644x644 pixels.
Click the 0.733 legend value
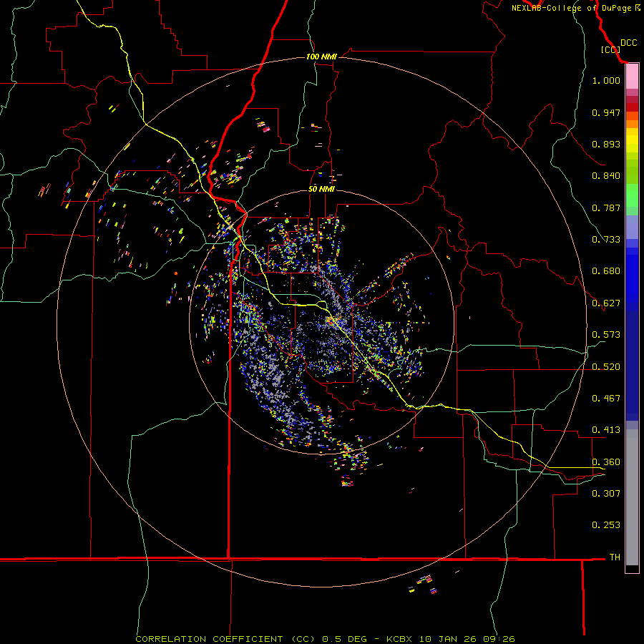[606, 240]
